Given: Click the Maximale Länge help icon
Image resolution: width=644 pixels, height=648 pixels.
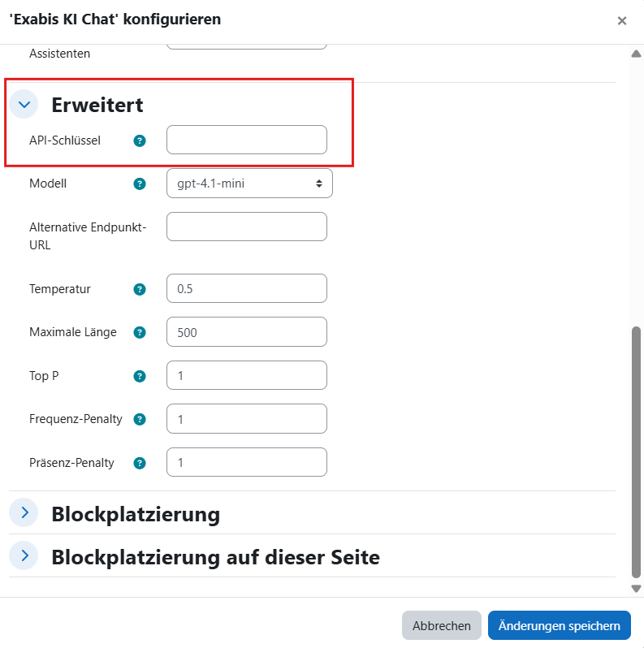Looking at the screenshot, I should 140,332.
